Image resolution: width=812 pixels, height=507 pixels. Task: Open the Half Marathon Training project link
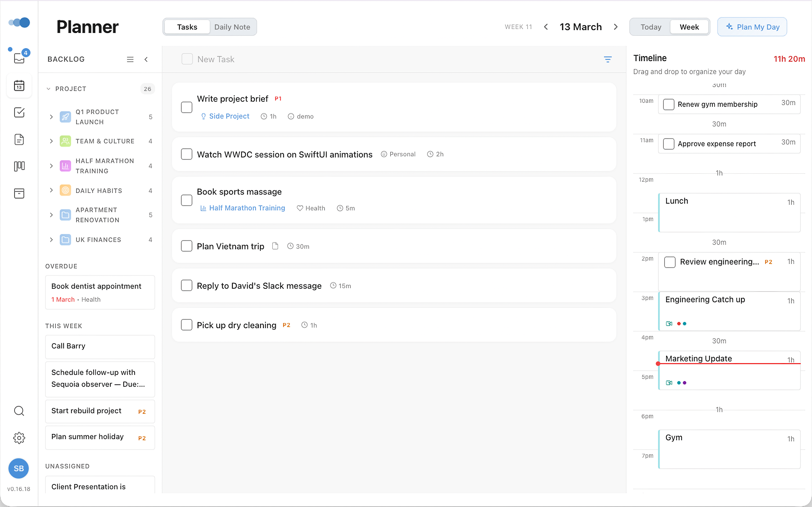[247, 208]
